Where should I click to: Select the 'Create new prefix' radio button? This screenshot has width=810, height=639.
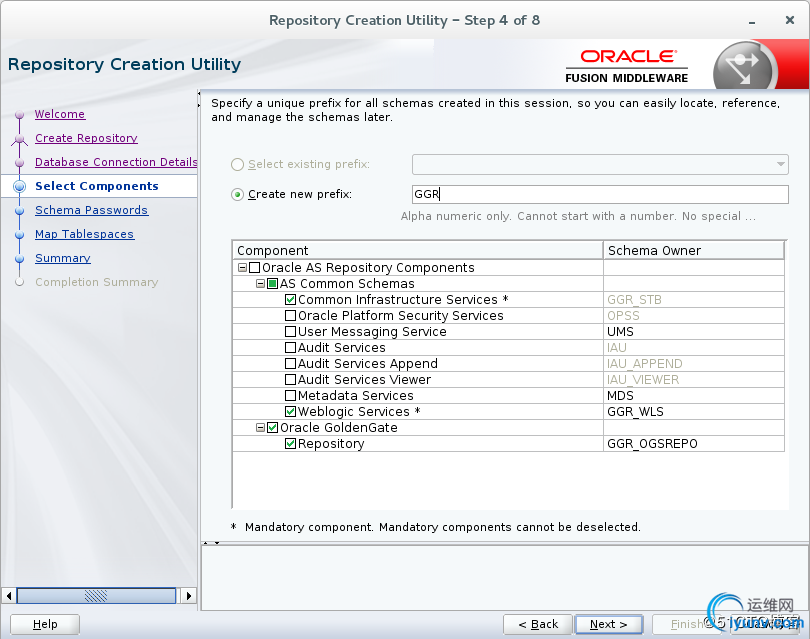coord(237,195)
